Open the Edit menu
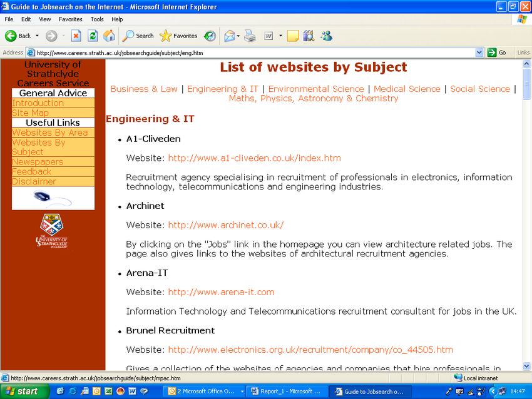The height and width of the screenshot is (399, 532). click(x=26, y=19)
